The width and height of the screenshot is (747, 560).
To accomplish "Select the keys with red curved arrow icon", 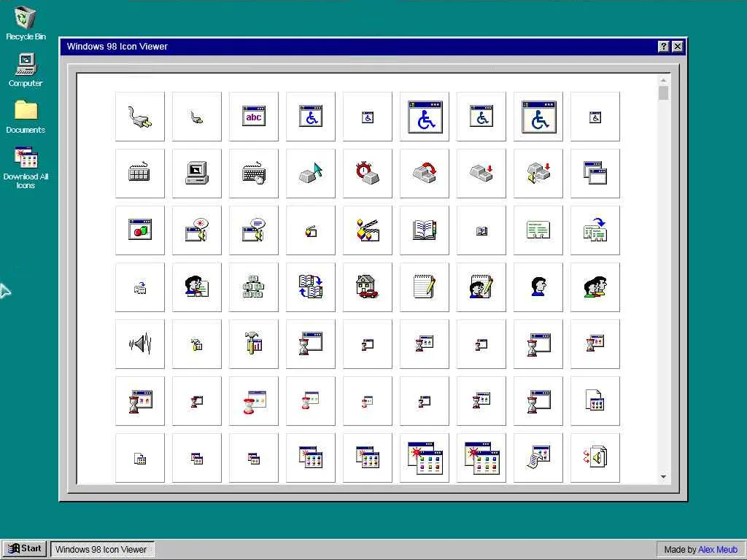I will pos(425,174).
